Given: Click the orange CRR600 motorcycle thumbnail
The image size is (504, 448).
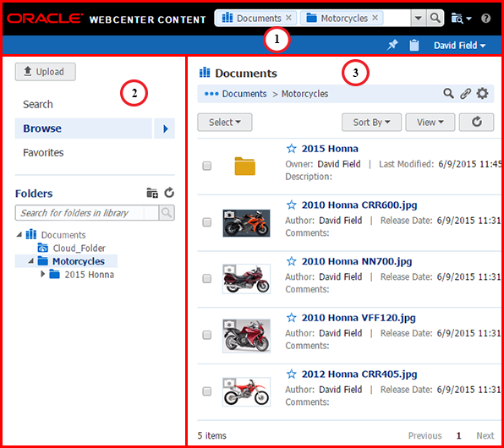Looking at the screenshot, I should pyautogui.click(x=247, y=223).
